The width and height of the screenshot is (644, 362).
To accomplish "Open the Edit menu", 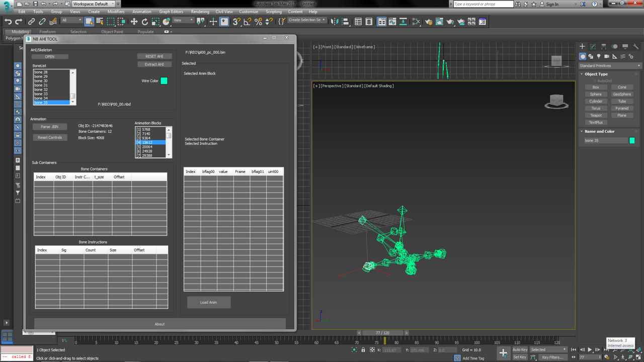I will click(22, 12).
